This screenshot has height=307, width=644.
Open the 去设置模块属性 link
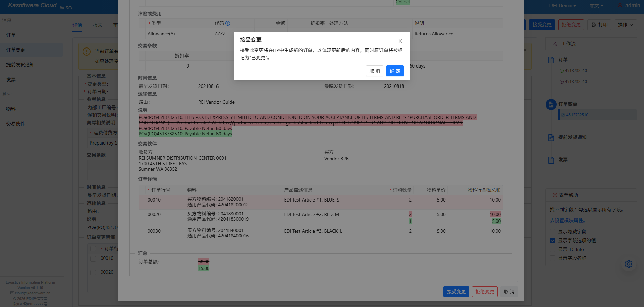(567, 220)
